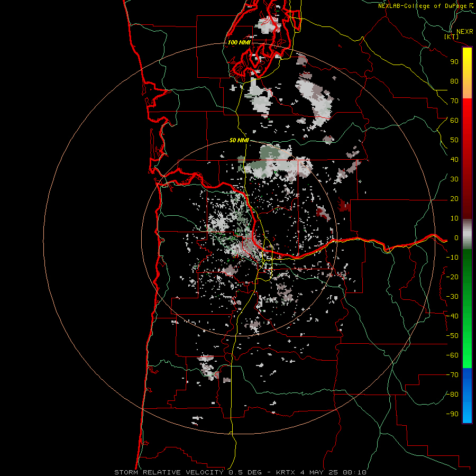The height and width of the screenshot is (476, 476).
Task: Click the Storm Relative Velocity caption at bottom
Action: tap(240, 472)
